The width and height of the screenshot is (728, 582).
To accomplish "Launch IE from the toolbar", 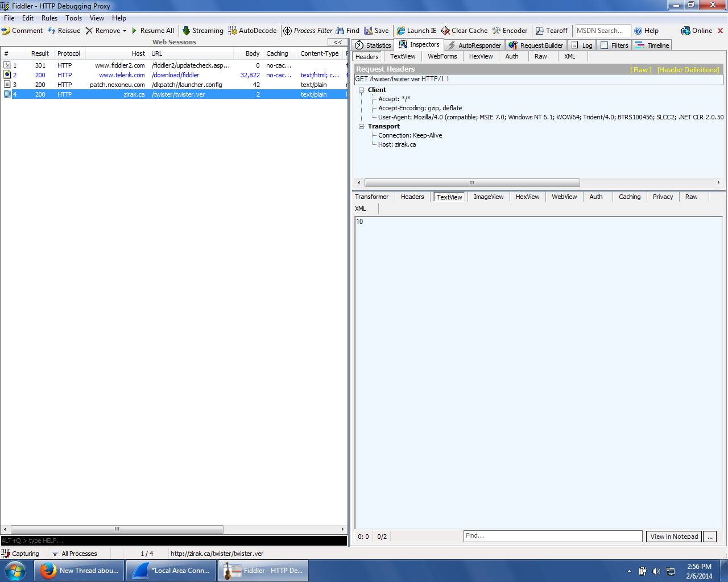I will (417, 31).
